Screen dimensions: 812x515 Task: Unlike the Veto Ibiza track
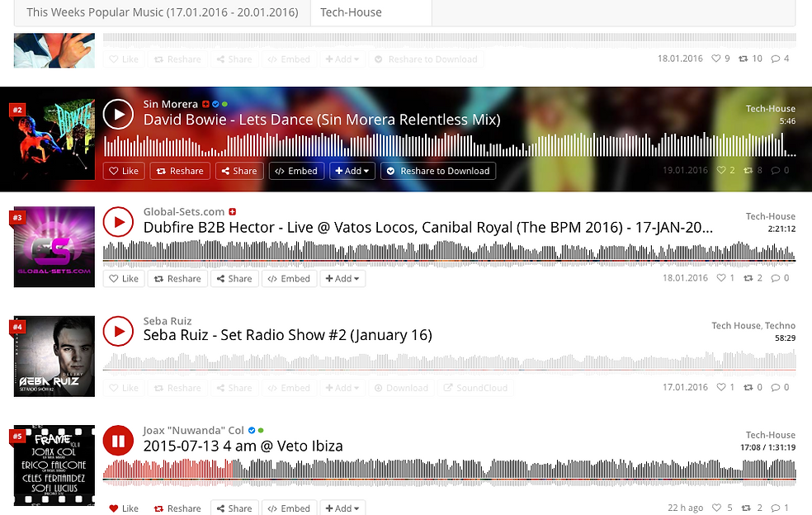[124, 508]
